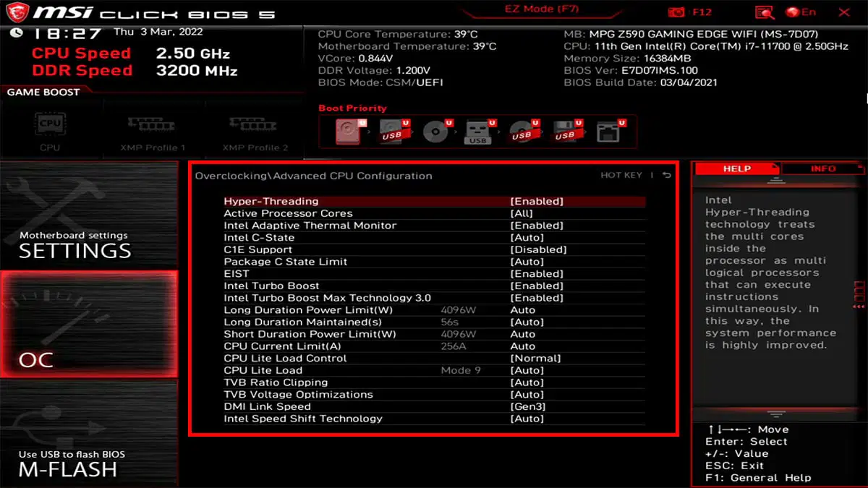Switch to the HELP tab
The width and height of the screenshot is (868, 488).
click(x=737, y=168)
